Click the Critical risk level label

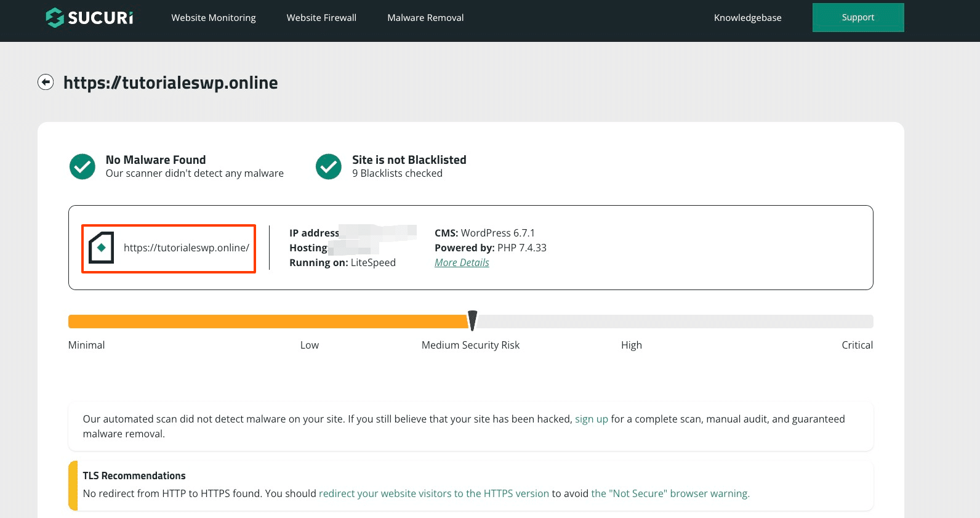(857, 345)
